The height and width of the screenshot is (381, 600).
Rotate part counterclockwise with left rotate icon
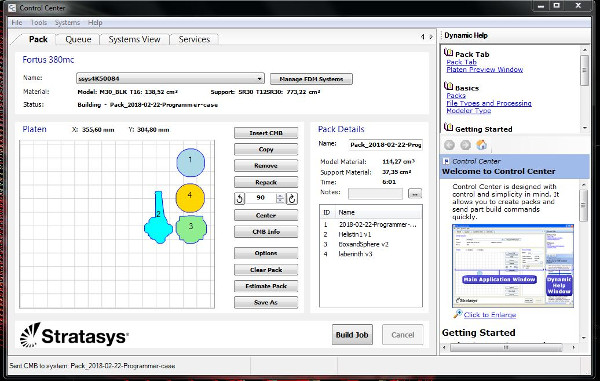click(240, 199)
